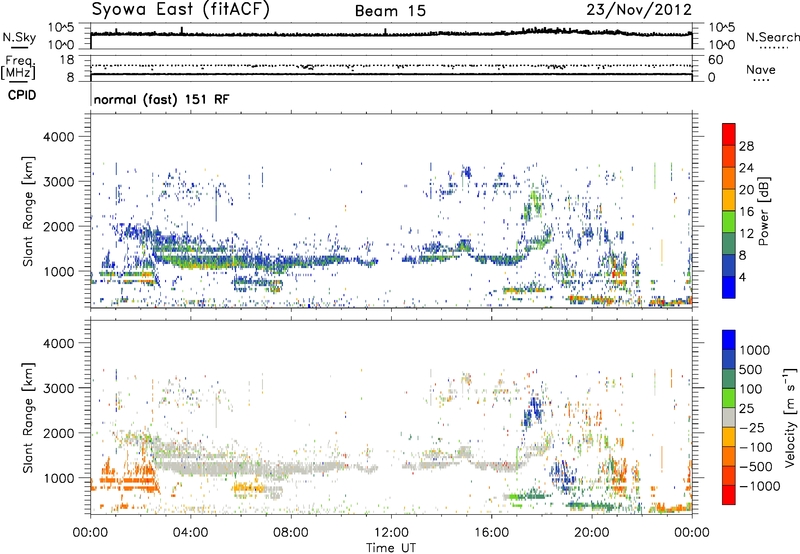Image resolution: width=800 pixels, height=554 pixels.
Task: Select the 'normal (fast) 151 RF' mode text
Action: 161,99
